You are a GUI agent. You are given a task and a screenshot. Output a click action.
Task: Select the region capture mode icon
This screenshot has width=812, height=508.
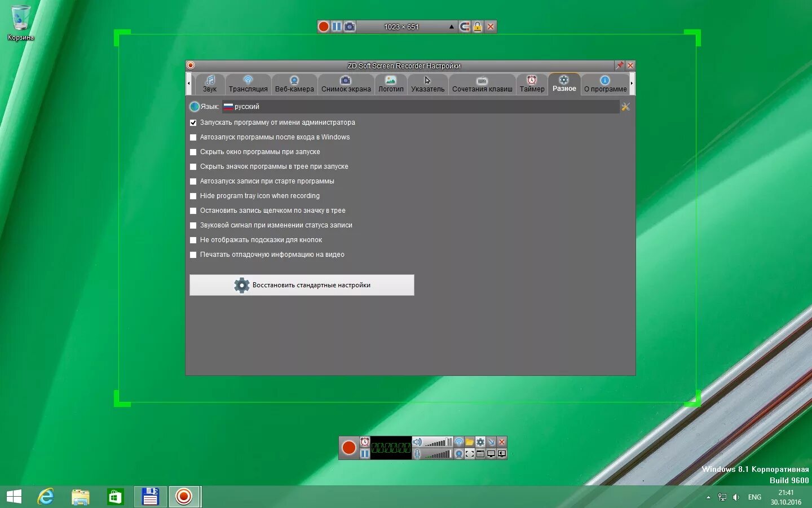coord(470,453)
